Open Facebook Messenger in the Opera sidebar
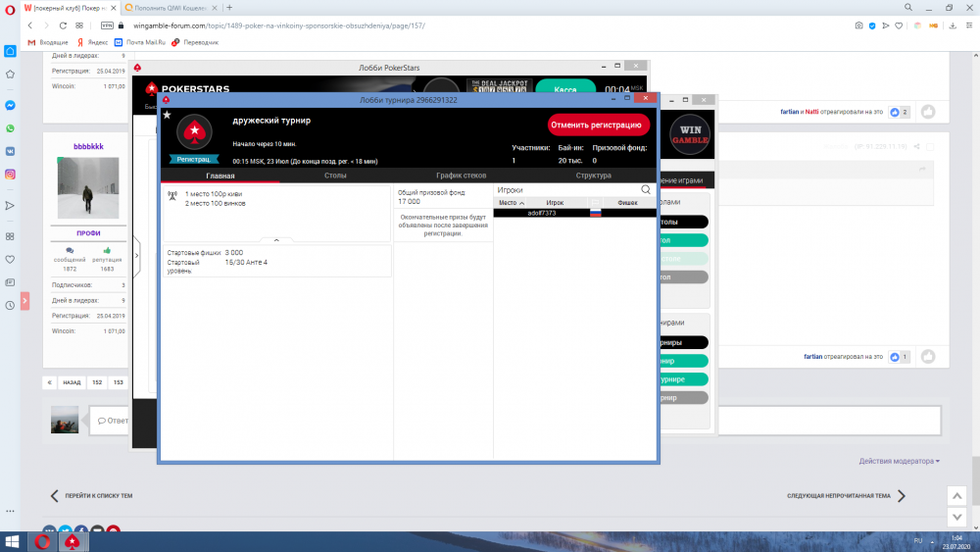This screenshot has width=980, height=552. point(10,105)
